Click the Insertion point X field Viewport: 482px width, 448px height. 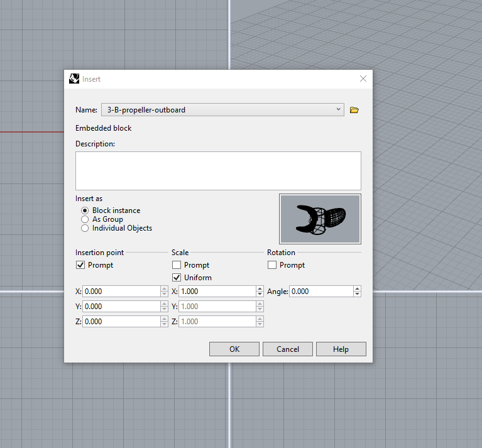(121, 292)
